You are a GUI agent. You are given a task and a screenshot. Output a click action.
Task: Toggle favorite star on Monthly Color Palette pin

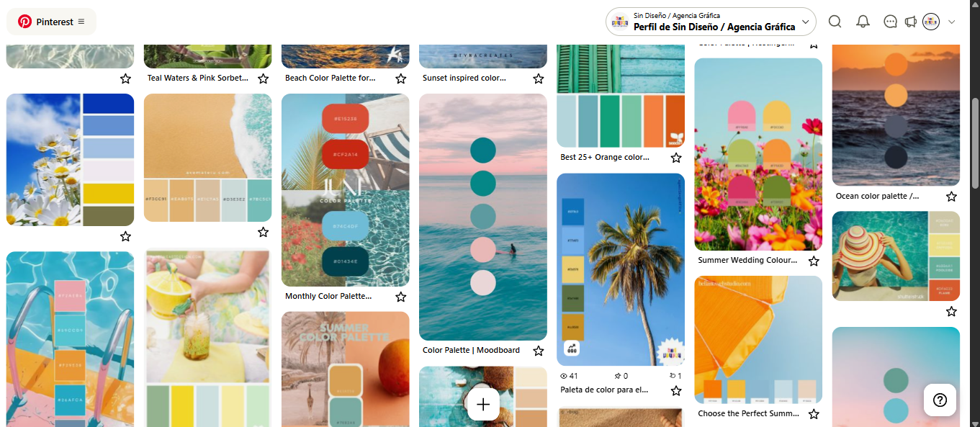click(x=400, y=297)
